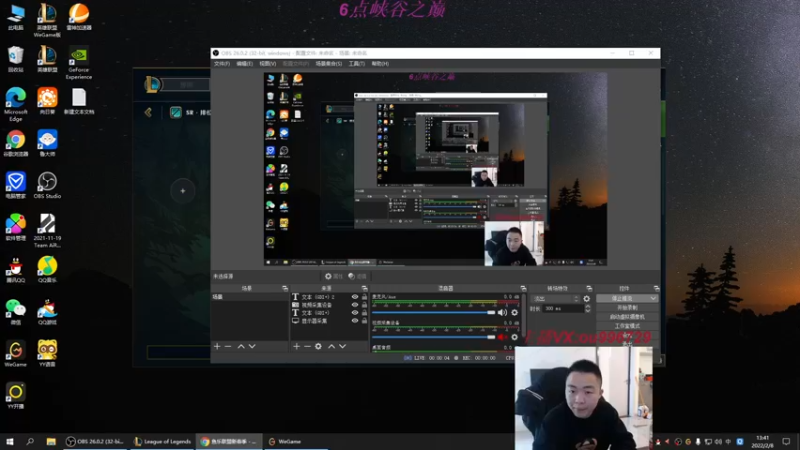The image size is (800, 450).
Task: Open the Recycle Bin desktop icon
Action: click(16, 59)
